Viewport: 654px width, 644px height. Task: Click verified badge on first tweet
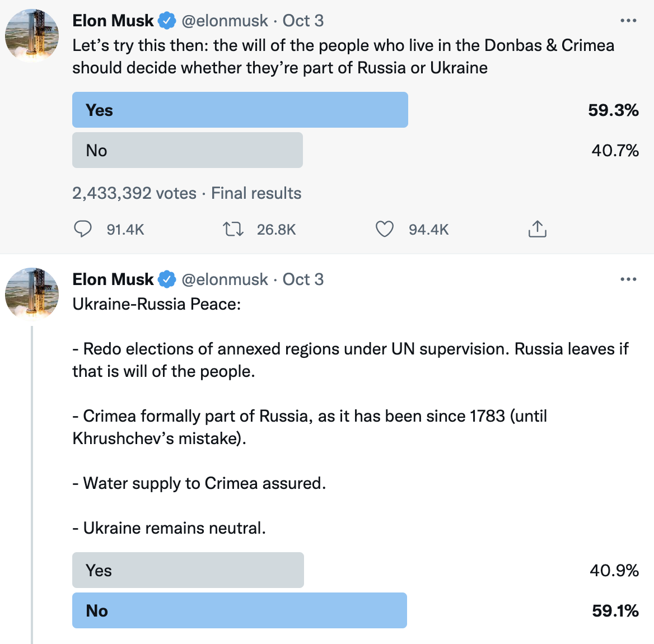tap(167, 21)
